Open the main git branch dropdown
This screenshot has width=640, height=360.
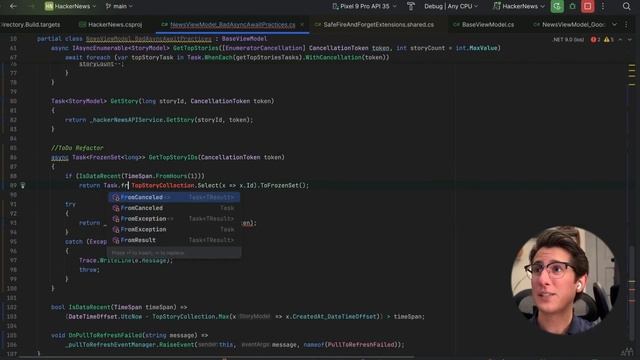click(x=119, y=6)
